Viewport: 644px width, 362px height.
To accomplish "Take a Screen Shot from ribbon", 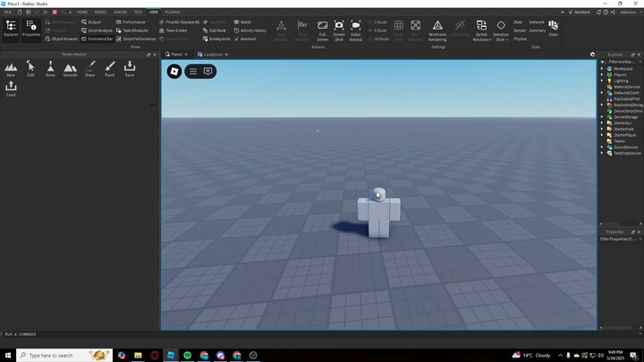I will [339, 29].
